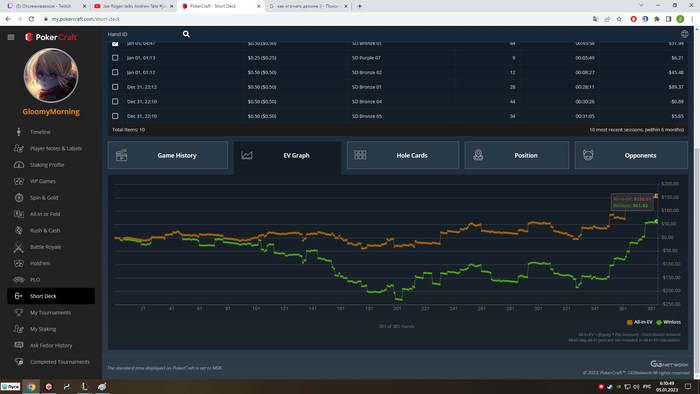Screen dimensions: 700x394
Task: Open Timeline in the sidebar
Action: pyautogui.click(x=40, y=132)
